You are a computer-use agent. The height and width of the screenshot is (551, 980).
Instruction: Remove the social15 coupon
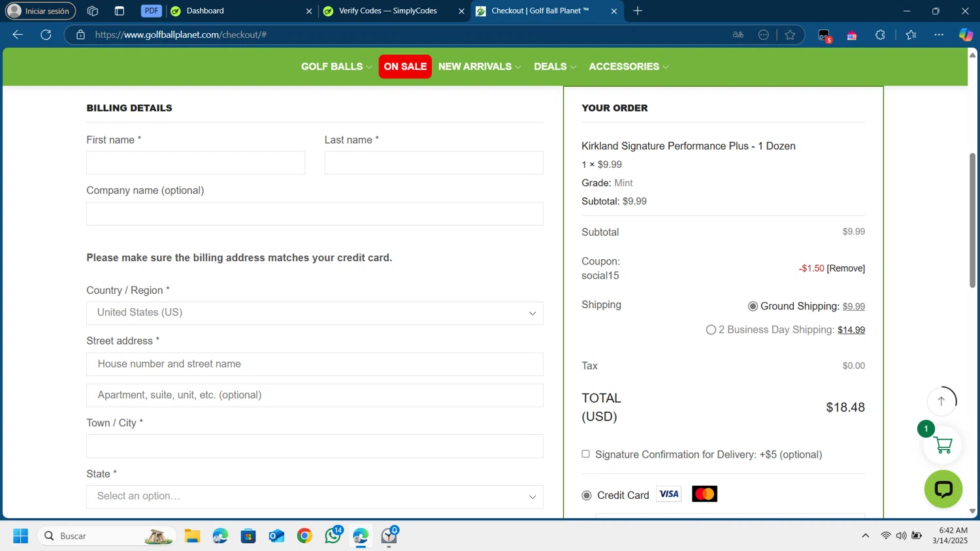[845, 268]
